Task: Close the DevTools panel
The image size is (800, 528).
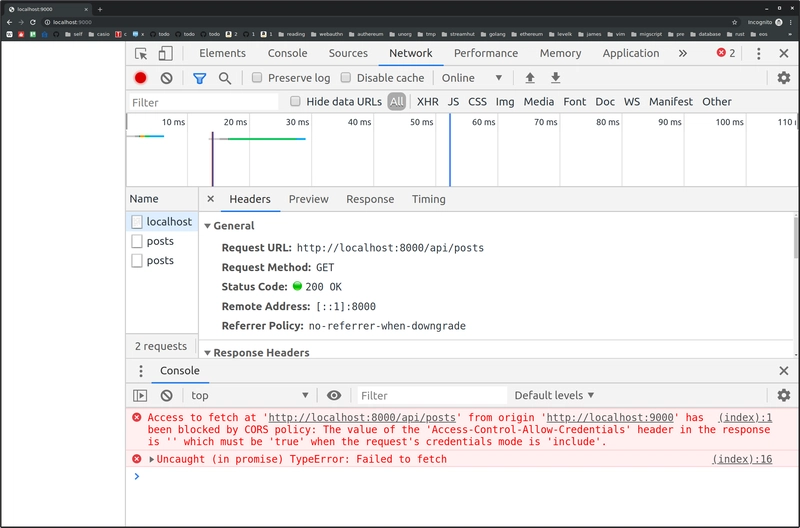Action: coord(784,54)
